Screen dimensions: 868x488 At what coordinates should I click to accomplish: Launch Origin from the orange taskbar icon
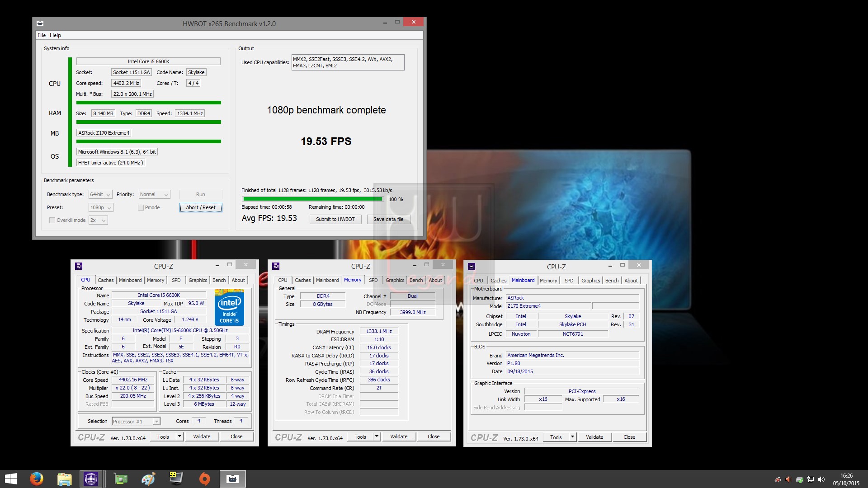(x=204, y=479)
